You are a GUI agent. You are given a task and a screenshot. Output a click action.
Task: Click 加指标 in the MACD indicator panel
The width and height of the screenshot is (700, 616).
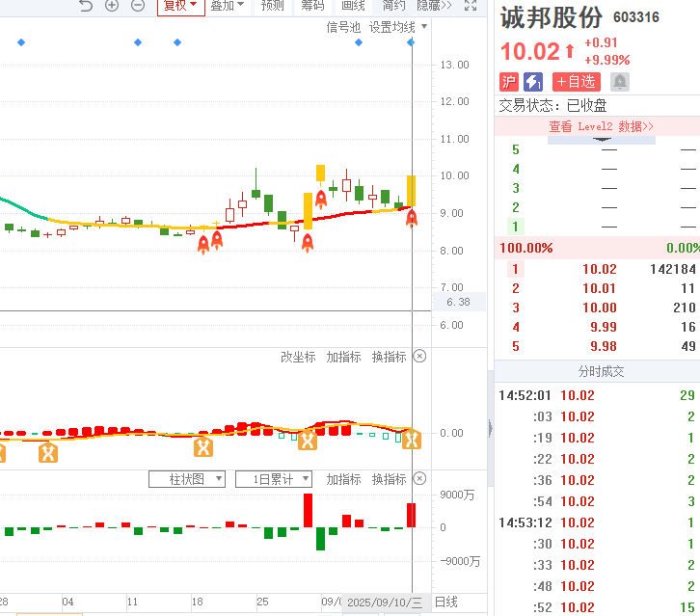click(x=343, y=357)
